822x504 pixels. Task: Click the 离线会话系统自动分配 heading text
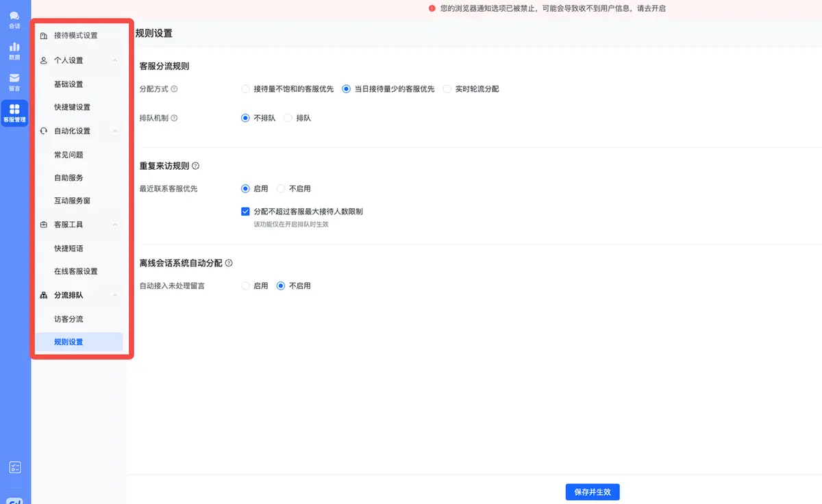(x=181, y=263)
